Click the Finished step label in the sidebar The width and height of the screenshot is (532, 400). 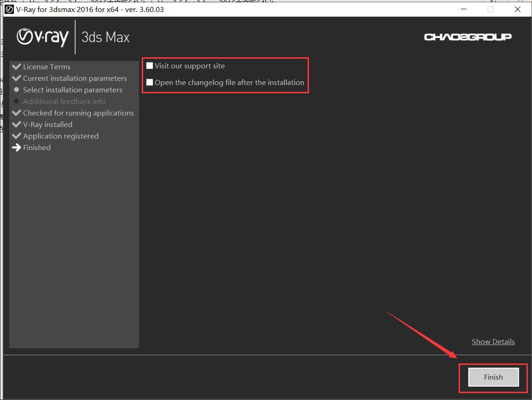(x=37, y=148)
